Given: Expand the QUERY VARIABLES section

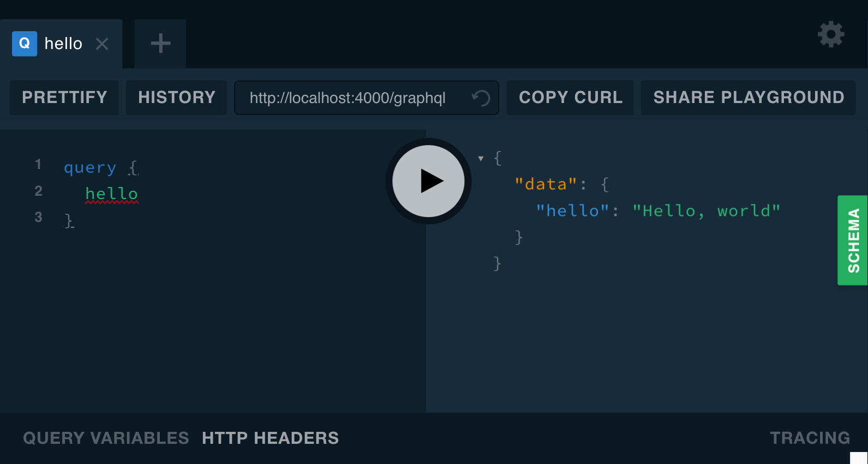Looking at the screenshot, I should click(x=106, y=438).
